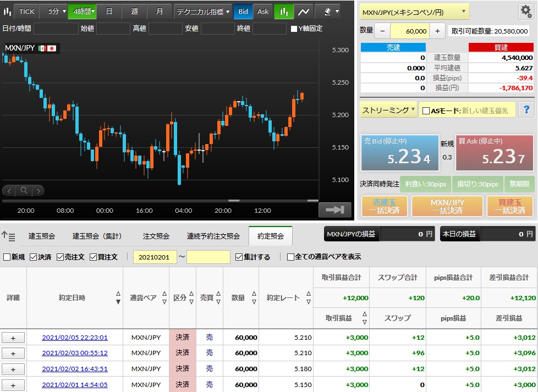The image size is (538, 392).
Task: Expand details for 2021/02/05 22:23:01 row
Action: point(13,338)
